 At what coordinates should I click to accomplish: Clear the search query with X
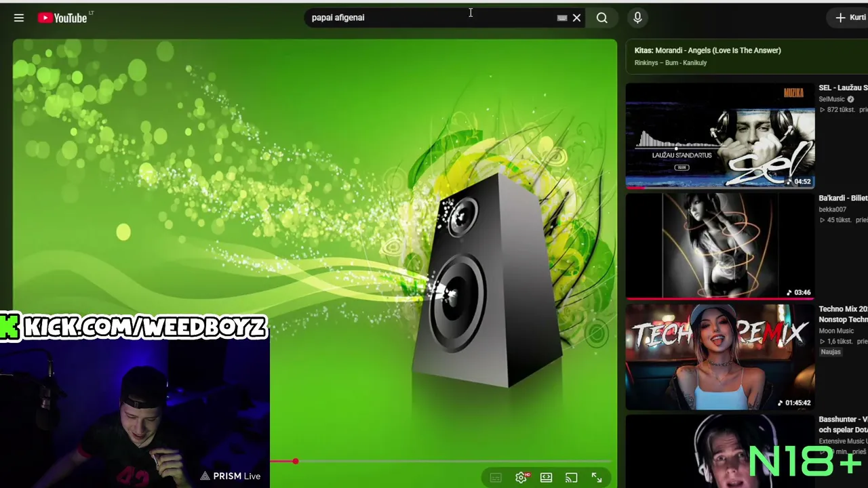(577, 18)
